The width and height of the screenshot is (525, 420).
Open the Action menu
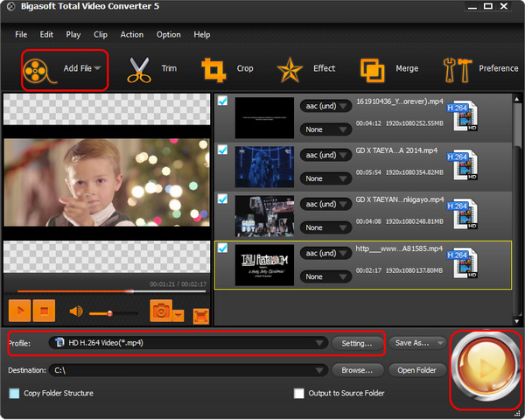click(132, 34)
